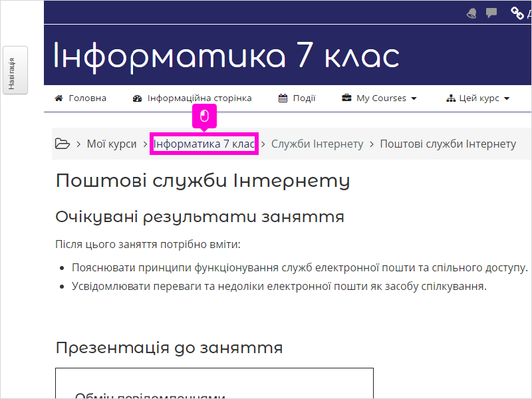Open the My Courses menu
The width and height of the screenshot is (532, 399).
click(381, 98)
